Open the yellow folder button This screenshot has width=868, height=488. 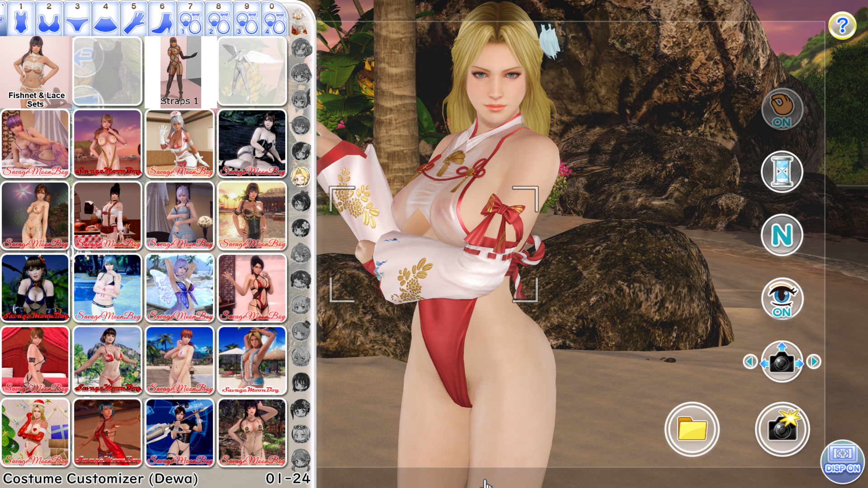coord(692,429)
